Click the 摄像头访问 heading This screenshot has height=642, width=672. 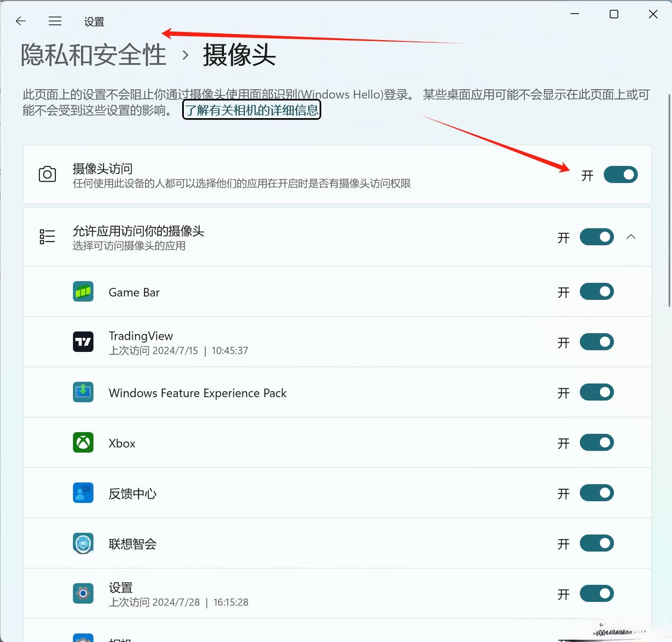(x=102, y=168)
